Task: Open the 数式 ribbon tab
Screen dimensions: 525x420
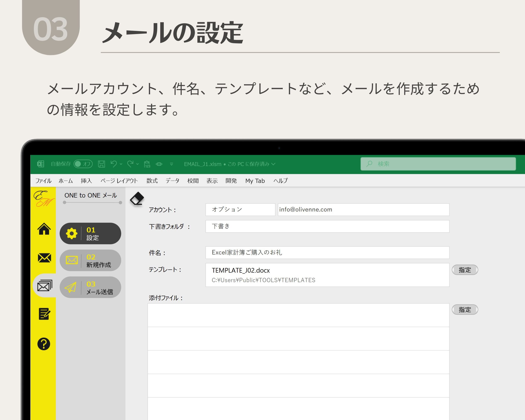Action: (x=152, y=181)
